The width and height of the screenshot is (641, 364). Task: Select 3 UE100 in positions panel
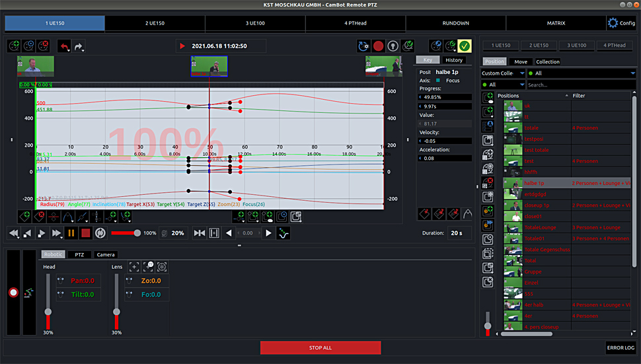[576, 46]
